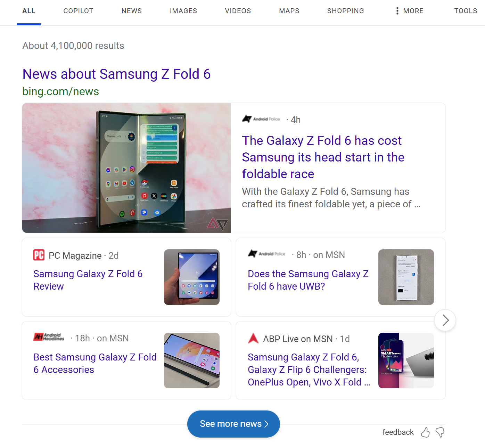Click the Best Accessories article thumbnail
The height and width of the screenshot is (448, 485).
[192, 360]
